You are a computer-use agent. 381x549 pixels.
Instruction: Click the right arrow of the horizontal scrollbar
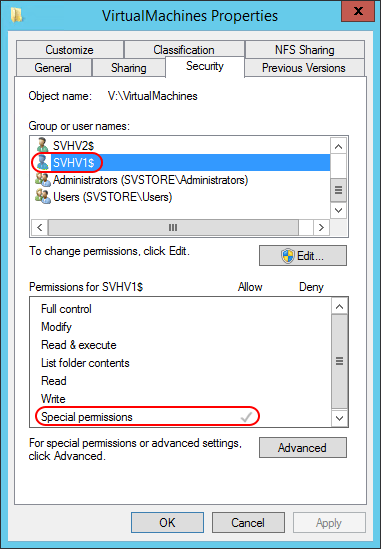click(x=321, y=228)
